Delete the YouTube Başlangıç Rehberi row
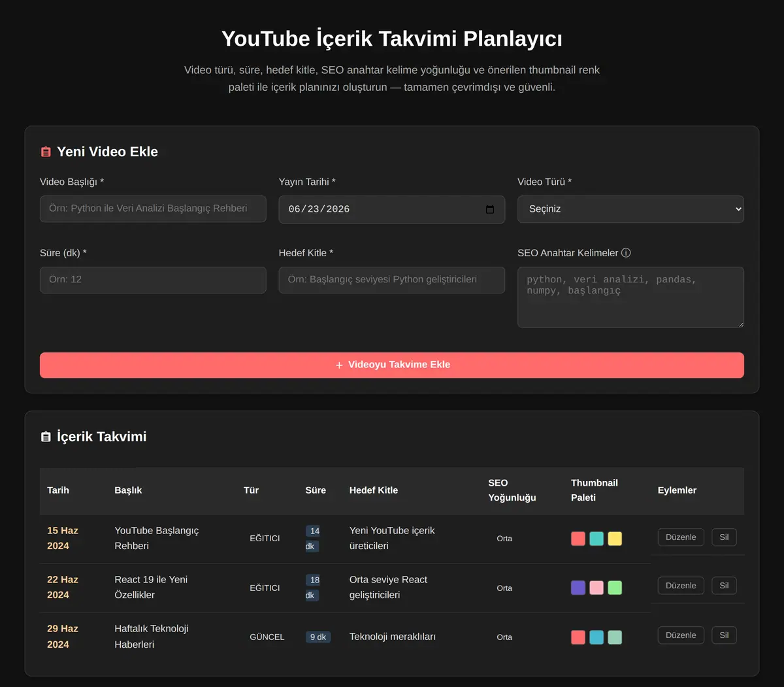Viewport: 784px width, 687px height. click(724, 537)
